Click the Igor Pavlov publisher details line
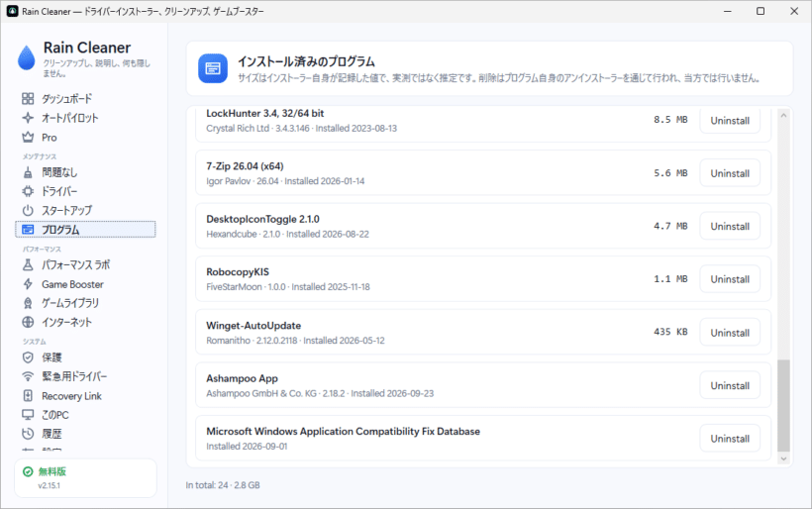The width and height of the screenshot is (812, 509). 285,181
